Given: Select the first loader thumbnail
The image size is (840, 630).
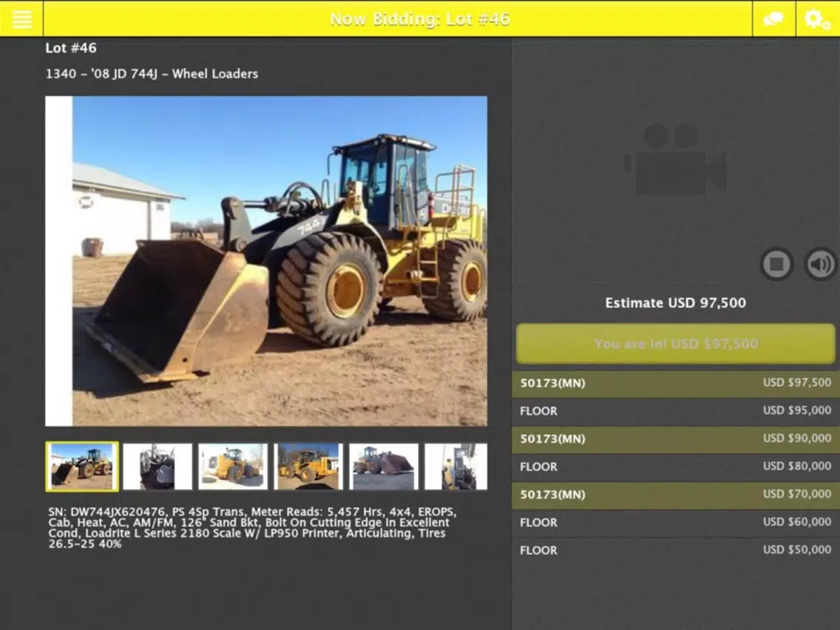Looking at the screenshot, I should (82, 466).
